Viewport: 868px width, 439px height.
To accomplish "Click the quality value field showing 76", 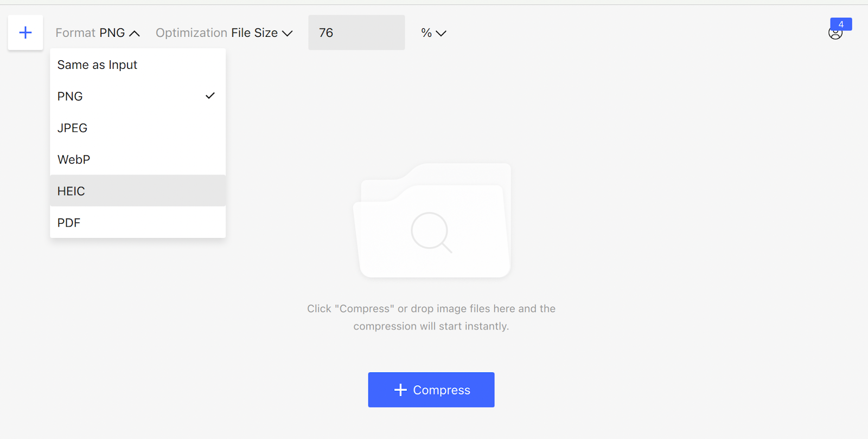I will pos(356,33).
